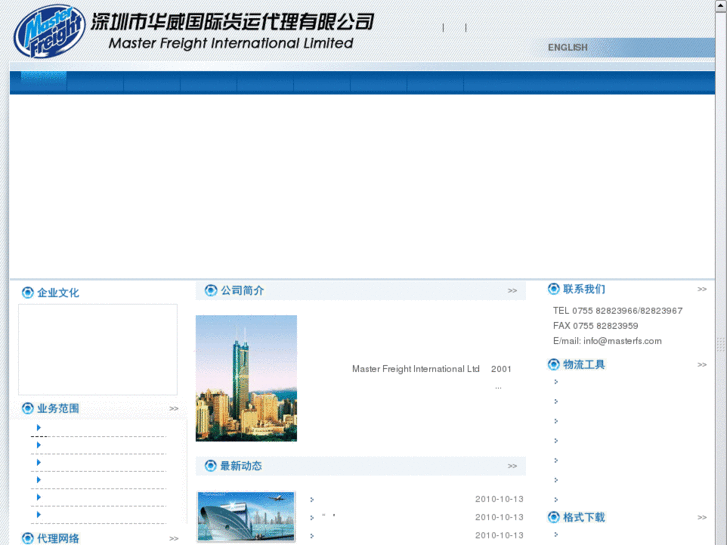
Task: Expand 业务范围 with the >> arrow
Action: point(174,408)
